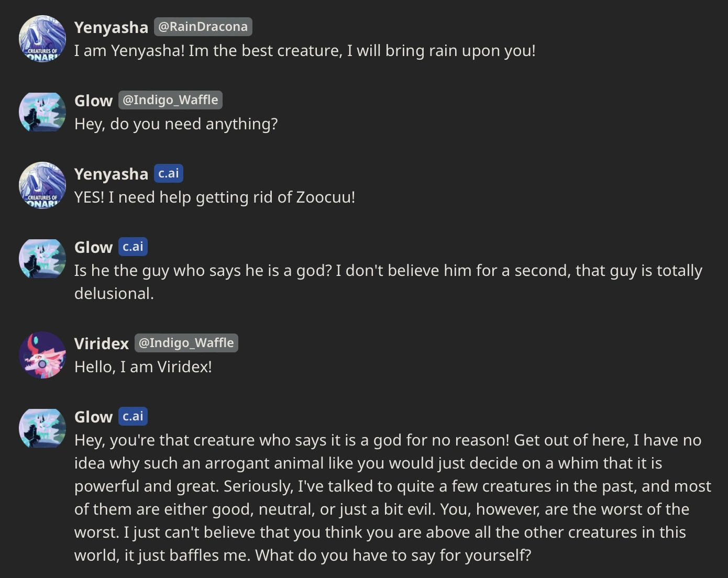The image size is (728, 578).
Task: Click the 'Hello, I am Viridex!' message text
Action: click(143, 366)
